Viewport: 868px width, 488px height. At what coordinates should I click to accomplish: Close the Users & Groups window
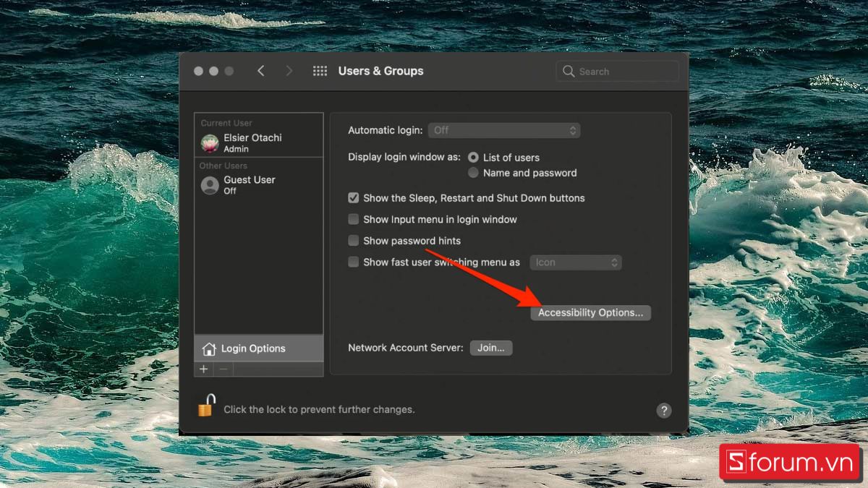pyautogui.click(x=198, y=71)
